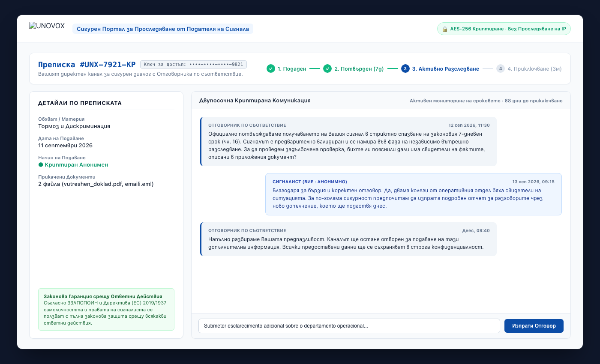Focus the reply message input field
Screen dimensions: 600x364
349,326
